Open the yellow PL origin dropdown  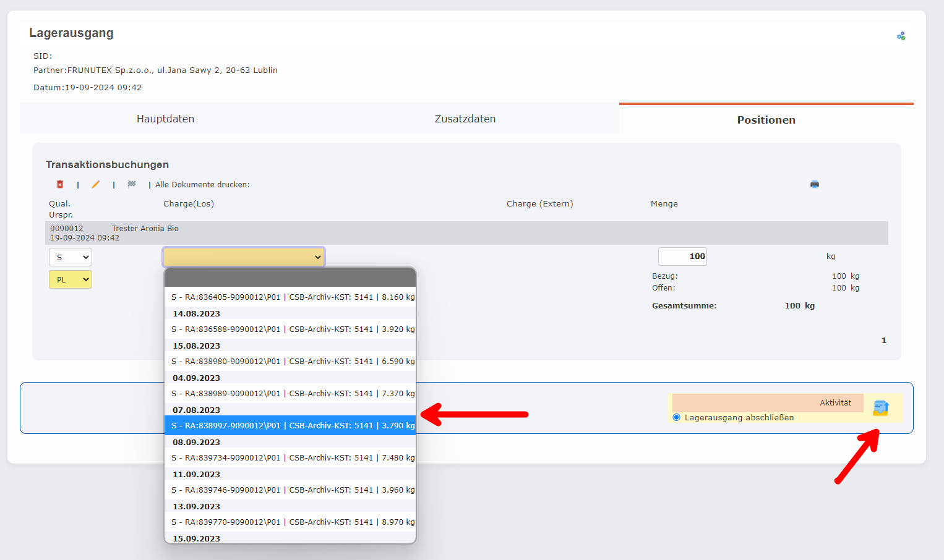[71, 279]
